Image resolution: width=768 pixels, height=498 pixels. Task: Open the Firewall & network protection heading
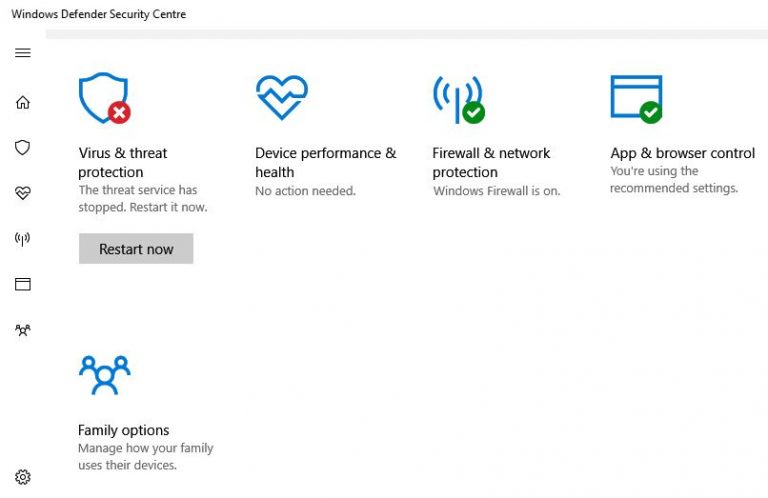[x=491, y=162]
